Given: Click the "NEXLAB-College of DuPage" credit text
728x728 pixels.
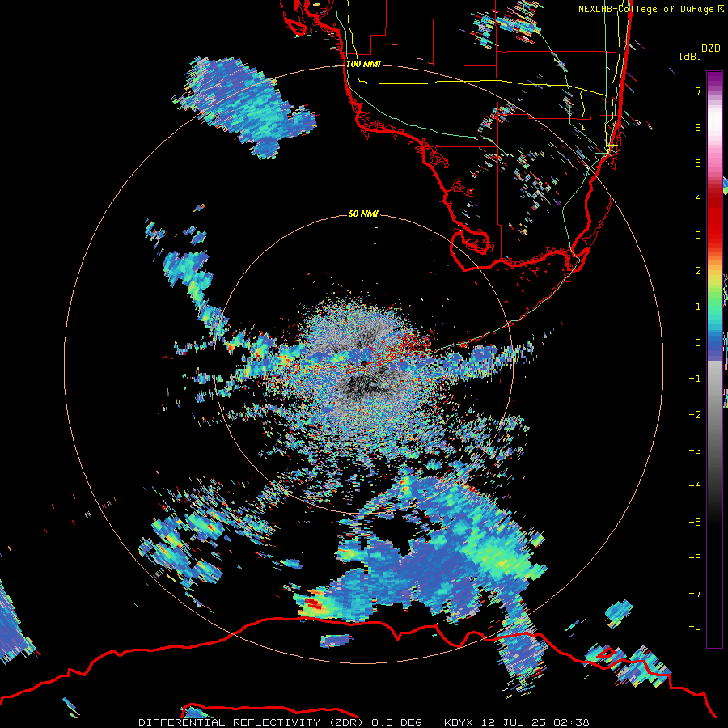Looking at the screenshot, I should pos(645,9).
